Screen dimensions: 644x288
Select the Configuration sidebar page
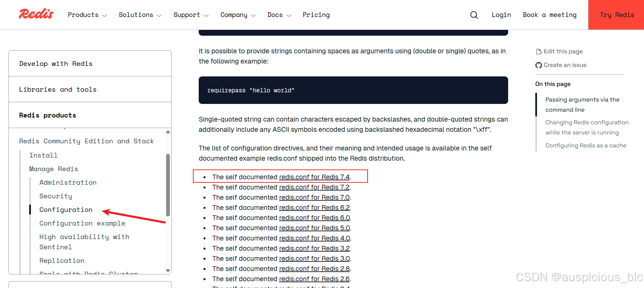point(66,210)
